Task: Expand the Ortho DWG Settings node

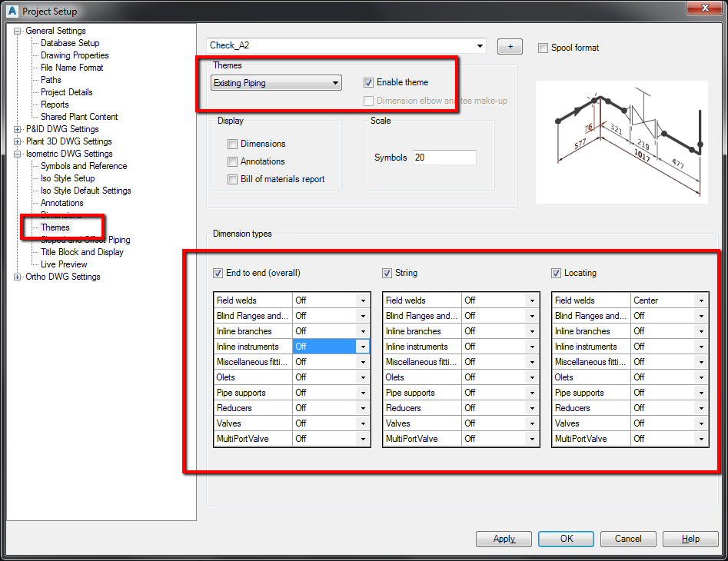Action: 17,276
